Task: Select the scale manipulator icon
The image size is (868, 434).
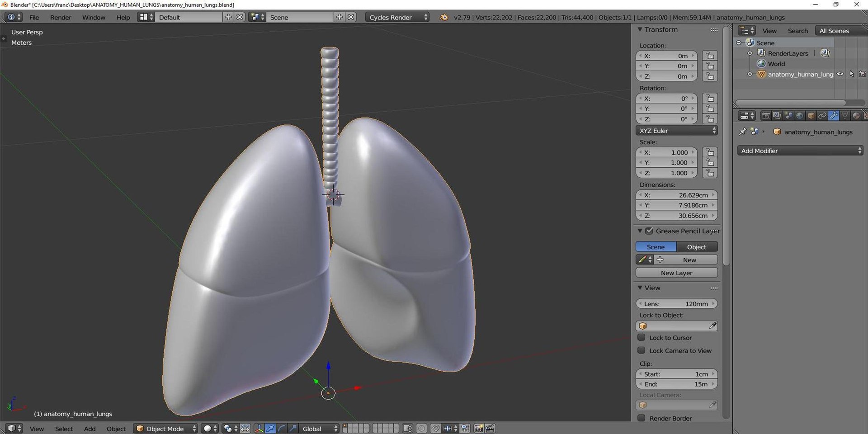Action: tap(293, 428)
